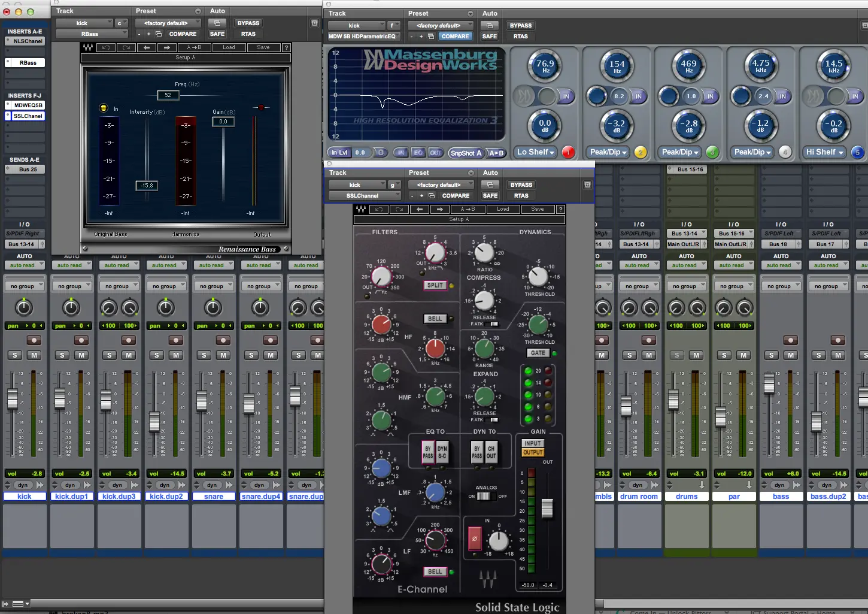
Task: Click OUTPUT button in E-Channel gain section
Action: [x=533, y=452]
